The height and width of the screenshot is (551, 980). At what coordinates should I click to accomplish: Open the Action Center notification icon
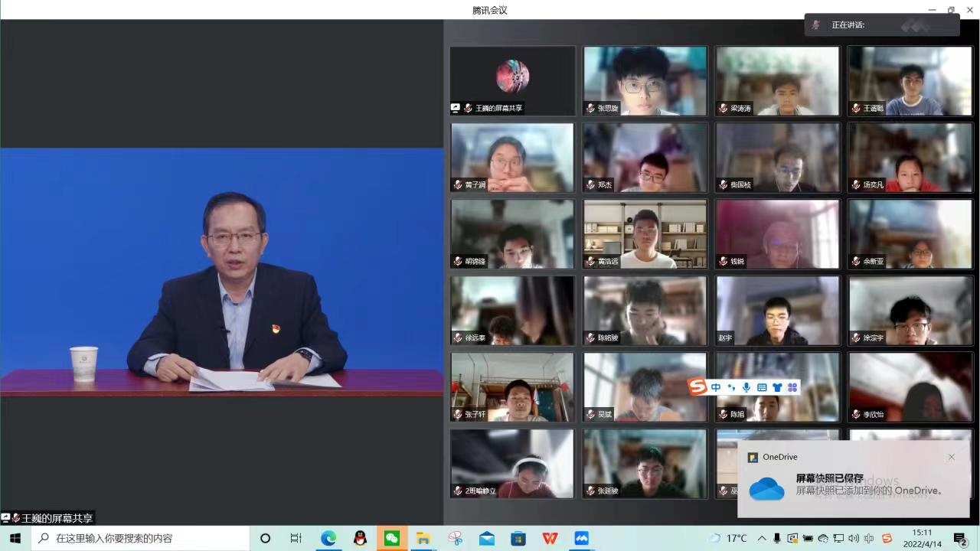pyautogui.click(x=959, y=538)
